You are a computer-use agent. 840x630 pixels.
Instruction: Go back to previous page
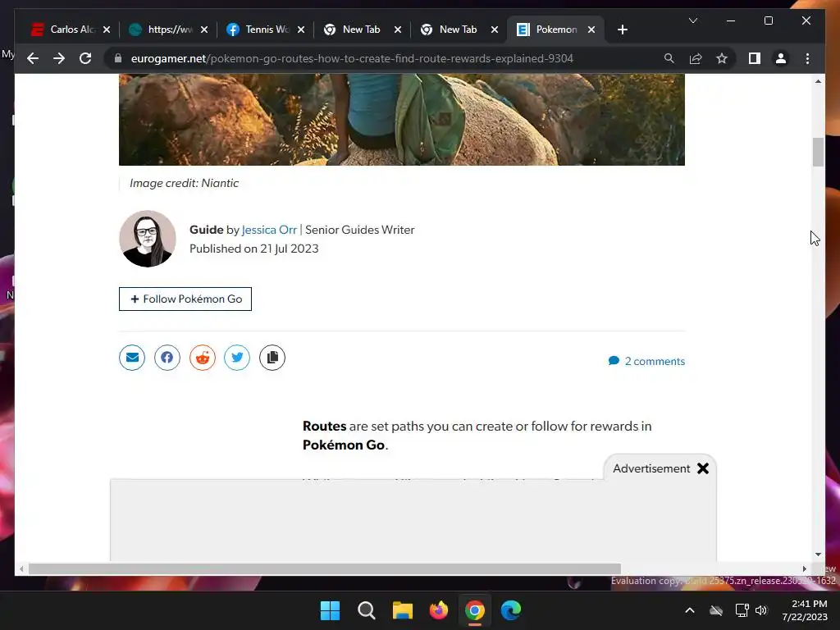[x=33, y=58]
